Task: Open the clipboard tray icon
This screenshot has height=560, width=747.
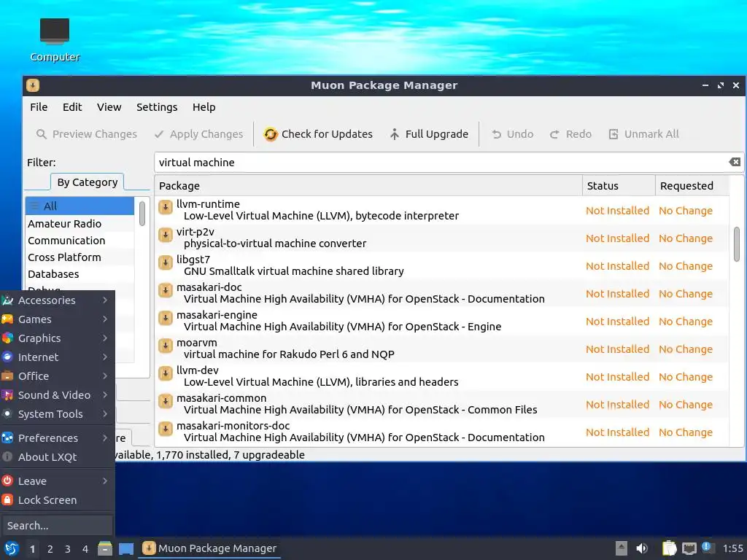Action: click(670, 548)
